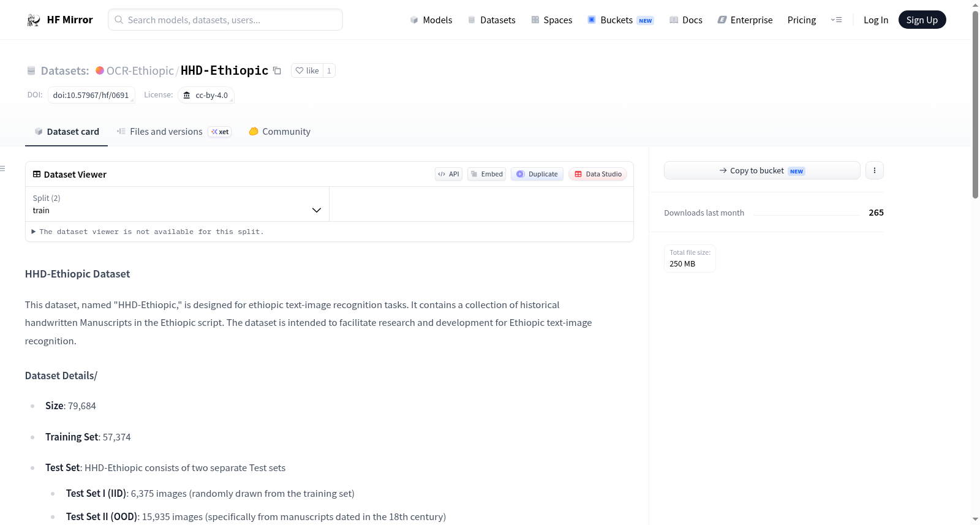Image resolution: width=980 pixels, height=525 pixels.
Task: Click the Dataset Viewer heading
Action: coord(75,175)
